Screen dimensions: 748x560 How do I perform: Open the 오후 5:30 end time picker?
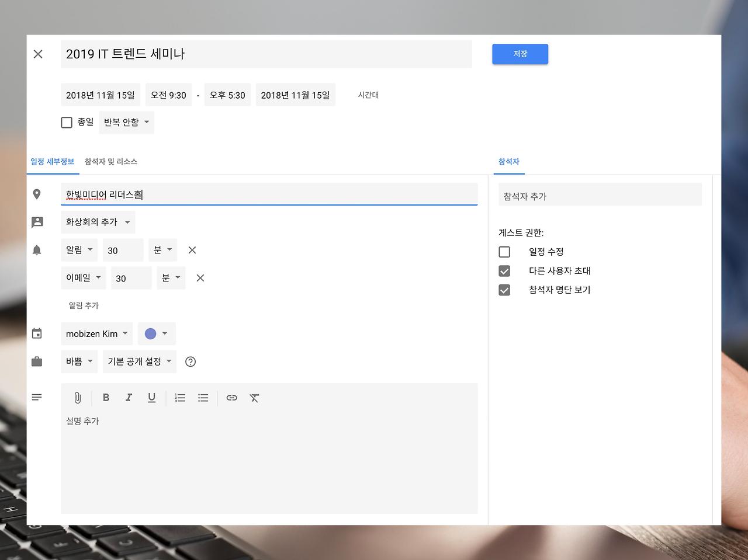point(227,95)
